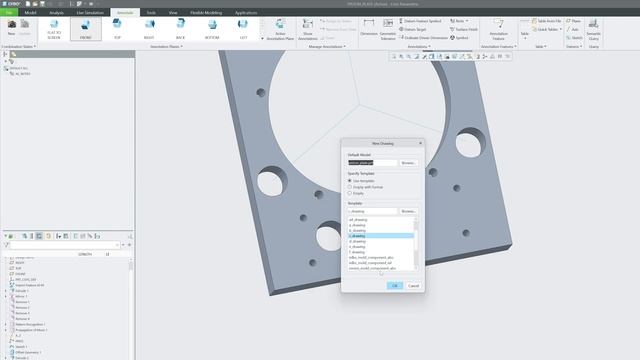Select the RIGHT annotation plane icon

pos(149,29)
